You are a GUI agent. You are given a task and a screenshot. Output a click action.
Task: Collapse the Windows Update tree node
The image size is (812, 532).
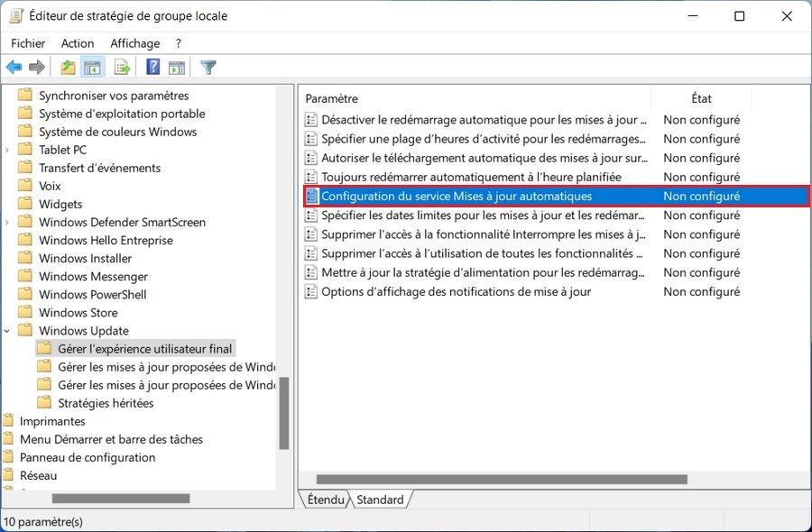pyautogui.click(x=8, y=331)
